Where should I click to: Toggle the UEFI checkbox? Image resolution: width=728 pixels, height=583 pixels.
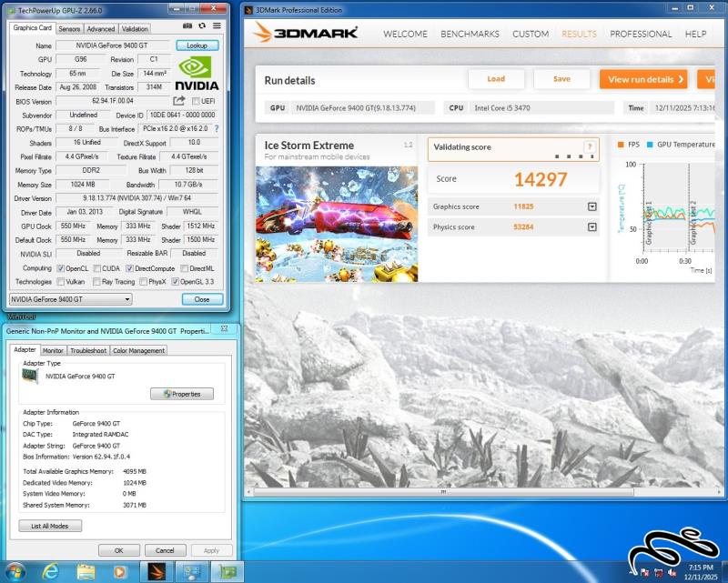(x=195, y=102)
